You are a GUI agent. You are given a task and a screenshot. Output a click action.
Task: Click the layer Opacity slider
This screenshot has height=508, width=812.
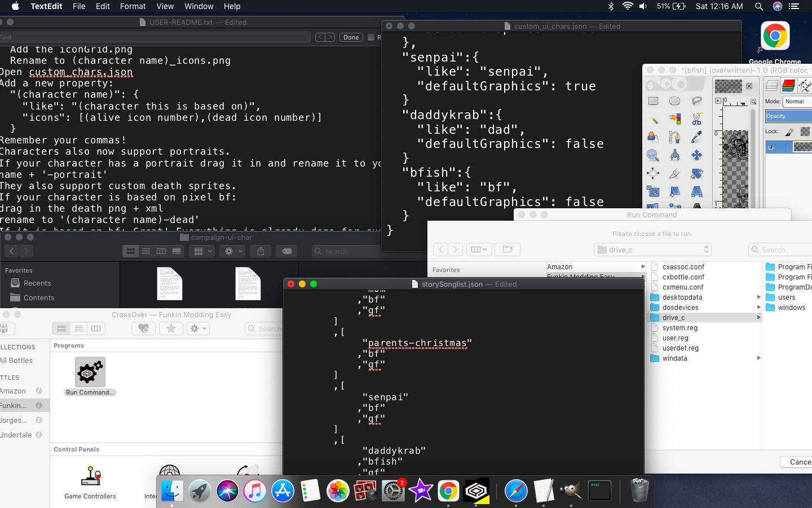[x=789, y=116]
